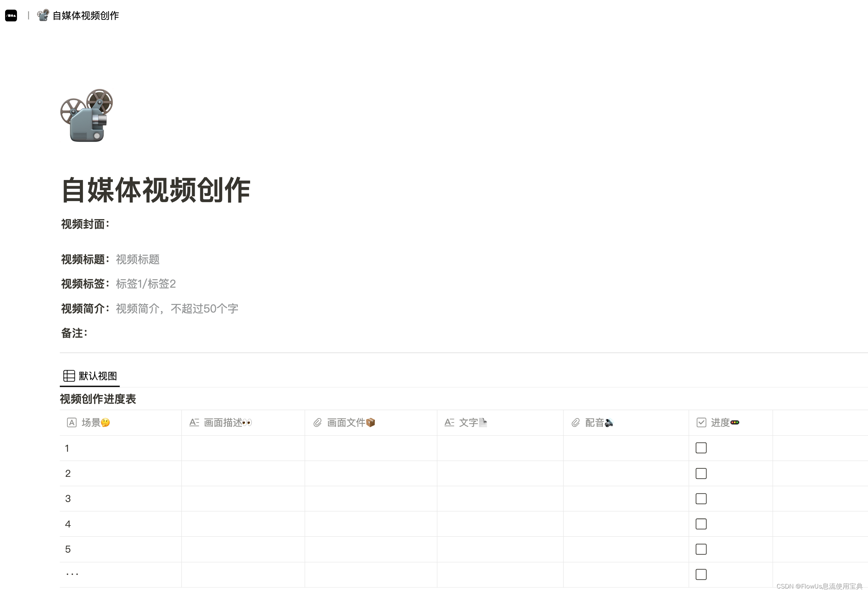Screen dimensions: 868x593
Task: Click the table icon beside 默认视图
Action: [69, 376]
